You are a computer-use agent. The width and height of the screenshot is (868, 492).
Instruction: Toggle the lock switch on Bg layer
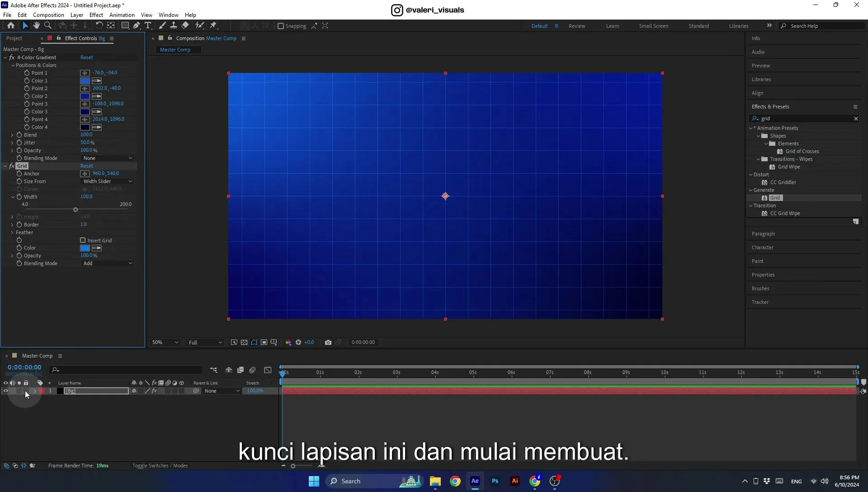pyautogui.click(x=26, y=391)
